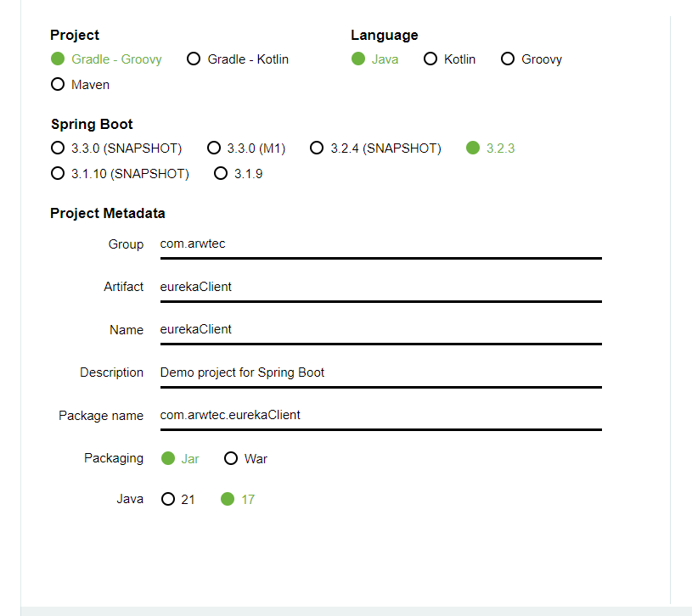Select Spring Boot version 3.1.9
This screenshot has width=692, height=616.
(221, 174)
